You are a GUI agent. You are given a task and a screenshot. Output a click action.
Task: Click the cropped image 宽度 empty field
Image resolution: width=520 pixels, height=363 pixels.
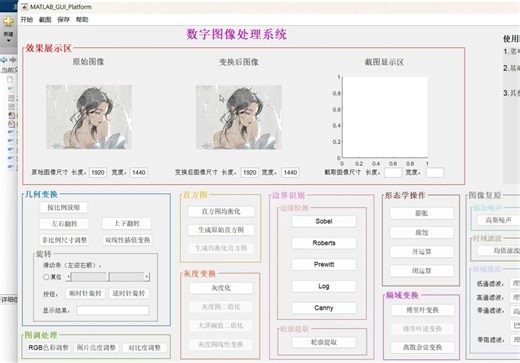435,173
